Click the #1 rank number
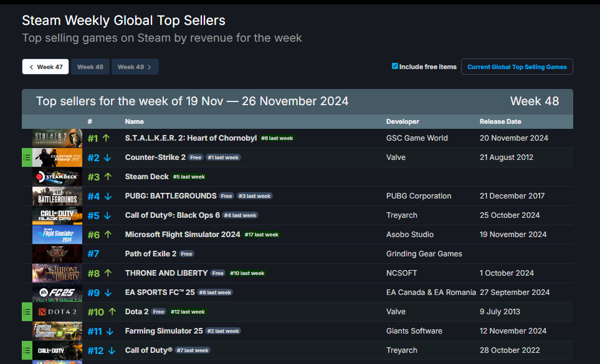600x364 pixels. [93, 138]
